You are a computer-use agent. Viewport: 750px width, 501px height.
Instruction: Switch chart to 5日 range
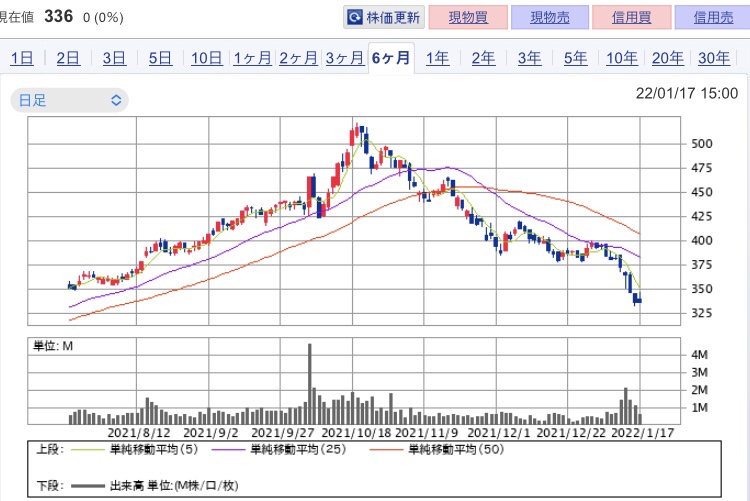coord(160,58)
